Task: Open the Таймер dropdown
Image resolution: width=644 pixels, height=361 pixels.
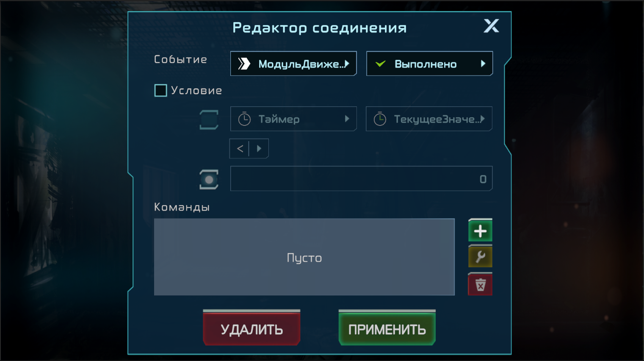Action: 293,119
